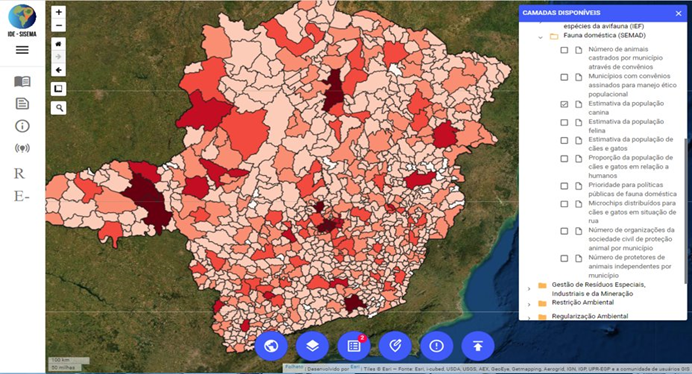Click the Esri attribution link
The width and height of the screenshot is (692, 374).
354,367
